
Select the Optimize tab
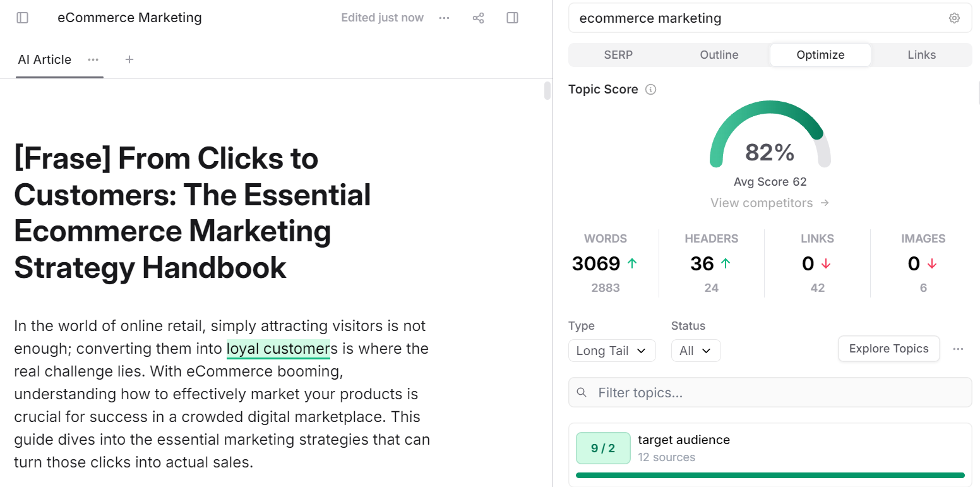tap(820, 55)
